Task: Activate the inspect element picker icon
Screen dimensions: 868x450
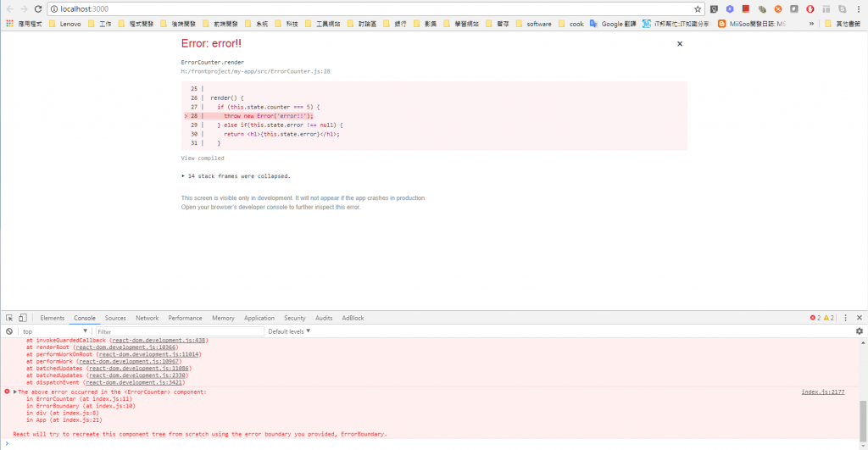Action: [9, 318]
